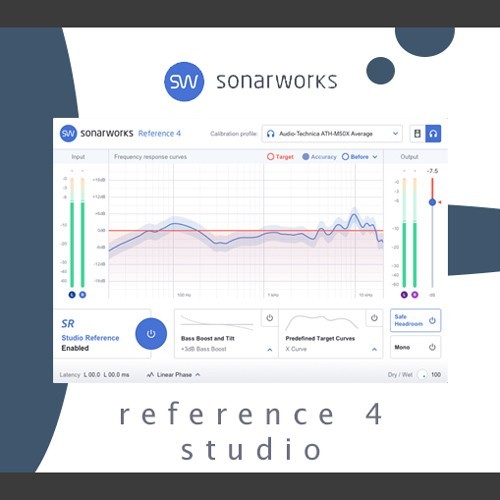The image size is (500, 500).
Task: Click the Bass Boost tilt curve preview
Action: 217,323
